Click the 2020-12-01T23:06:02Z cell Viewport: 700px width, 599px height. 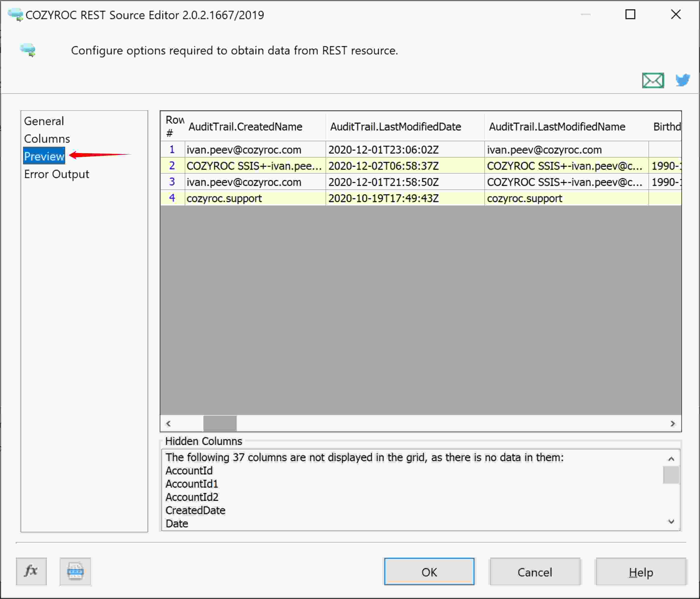[x=405, y=149]
